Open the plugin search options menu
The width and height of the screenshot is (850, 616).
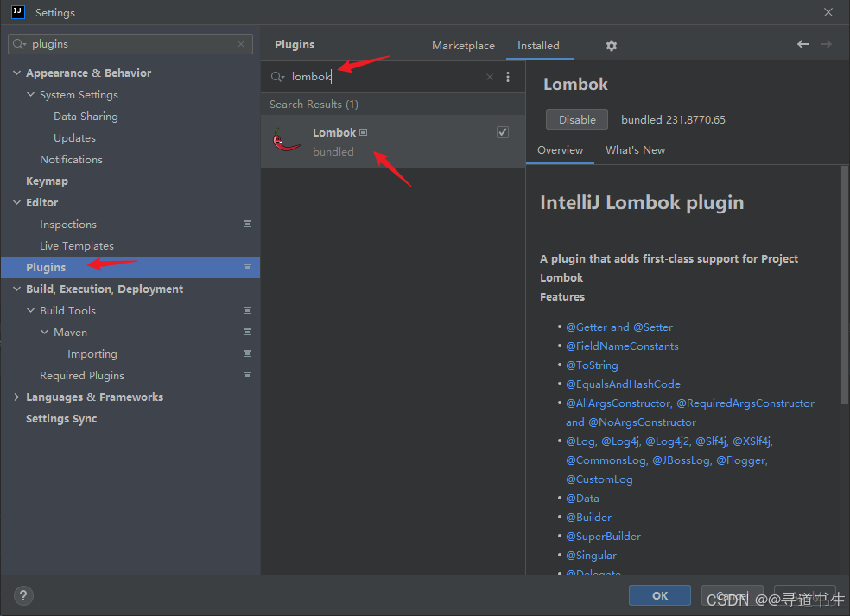click(x=508, y=77)
